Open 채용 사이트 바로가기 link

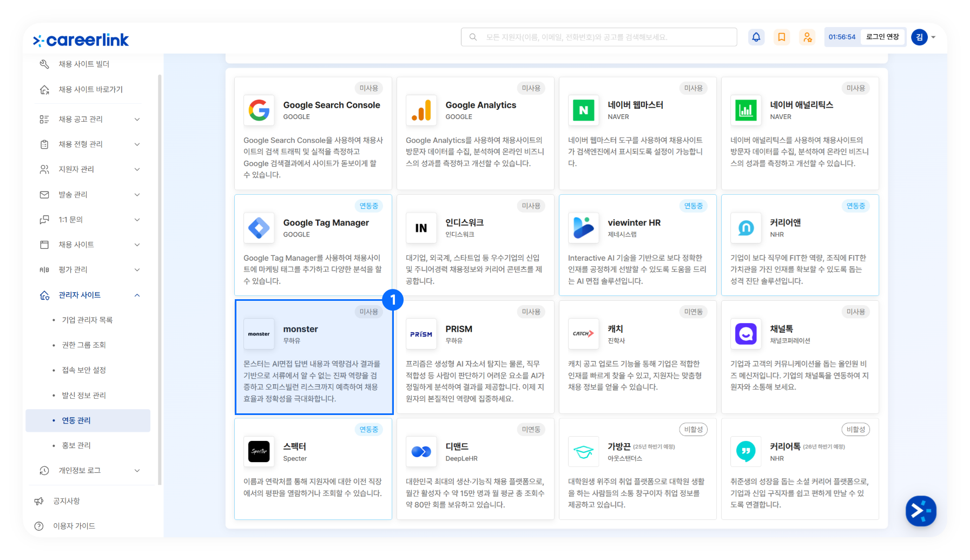91,89
